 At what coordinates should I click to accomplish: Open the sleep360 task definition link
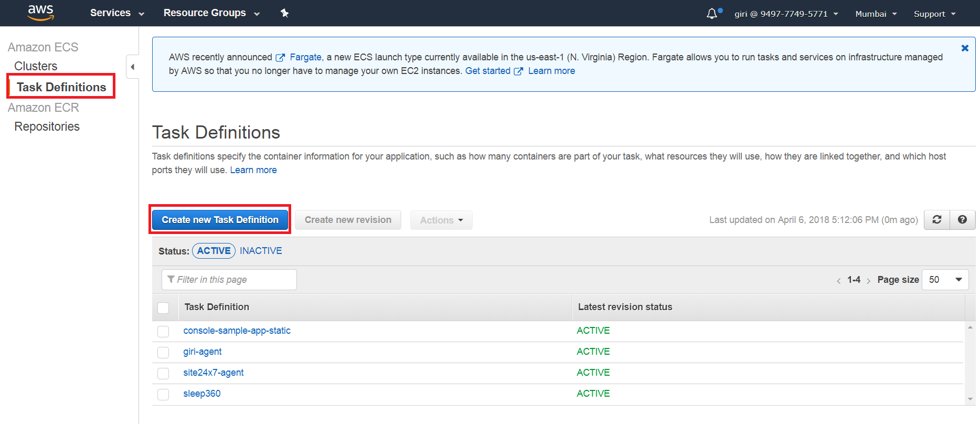[202, 394]
